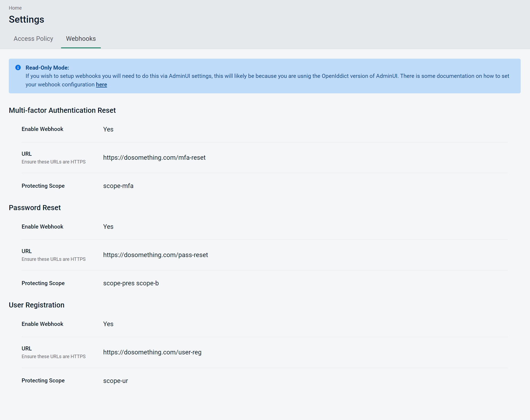Click the 'Read-Only Mode:' banner heading
This screenshot has height=420, width=530.
point(47,68)
